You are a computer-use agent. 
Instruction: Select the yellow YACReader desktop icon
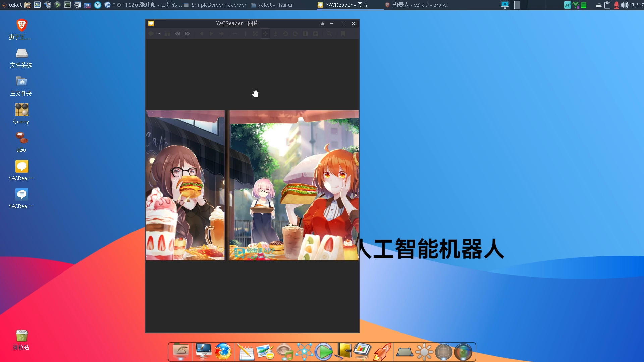pos(21,171)
